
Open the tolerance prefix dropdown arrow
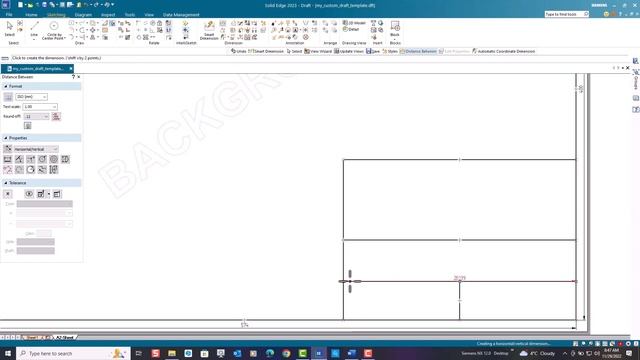coord(49,194)
